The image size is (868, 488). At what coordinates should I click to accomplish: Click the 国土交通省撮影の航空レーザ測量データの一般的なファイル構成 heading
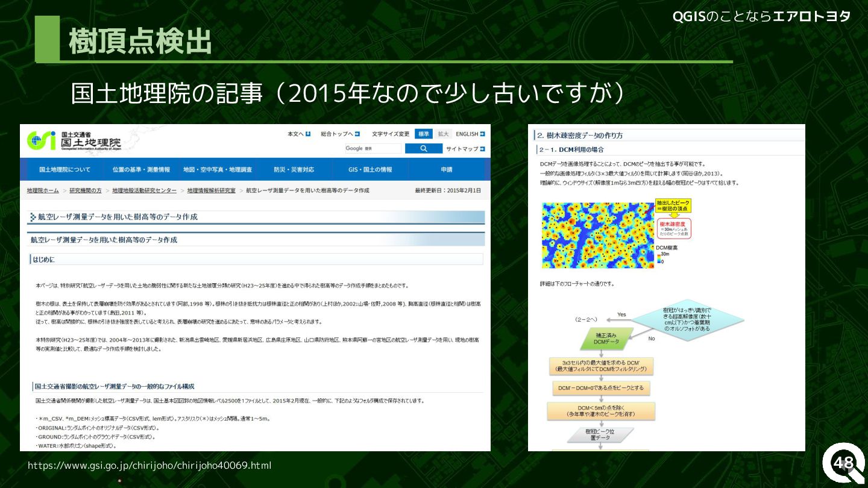(x=115, y=386)
